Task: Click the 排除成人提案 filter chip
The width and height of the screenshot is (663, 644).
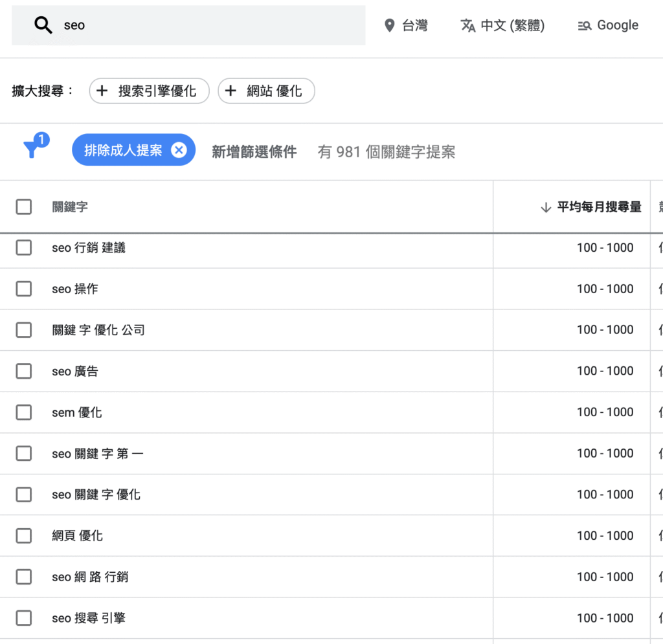Action: coord(133,150)
